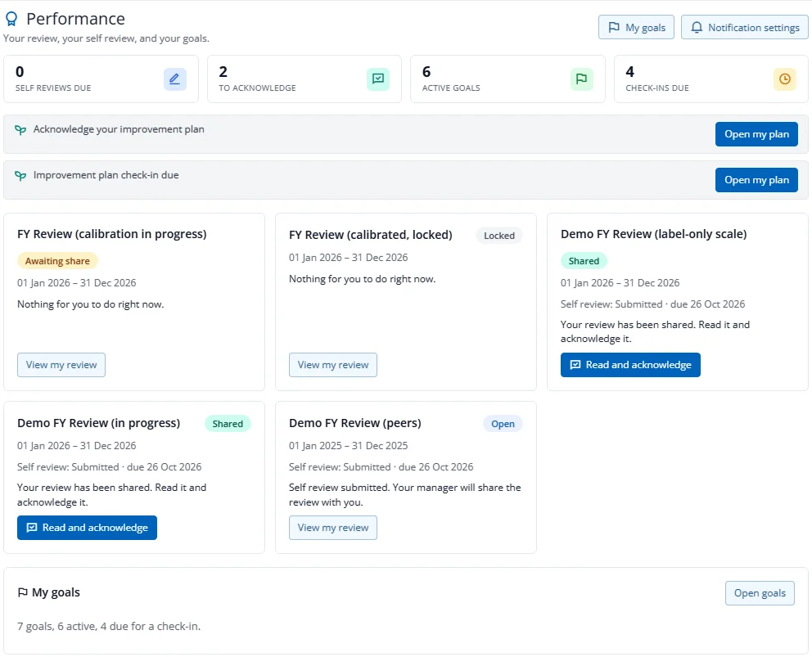Click the Awaiting share status badge
Viewport: 812px width, 657px height.
(57, 261)
